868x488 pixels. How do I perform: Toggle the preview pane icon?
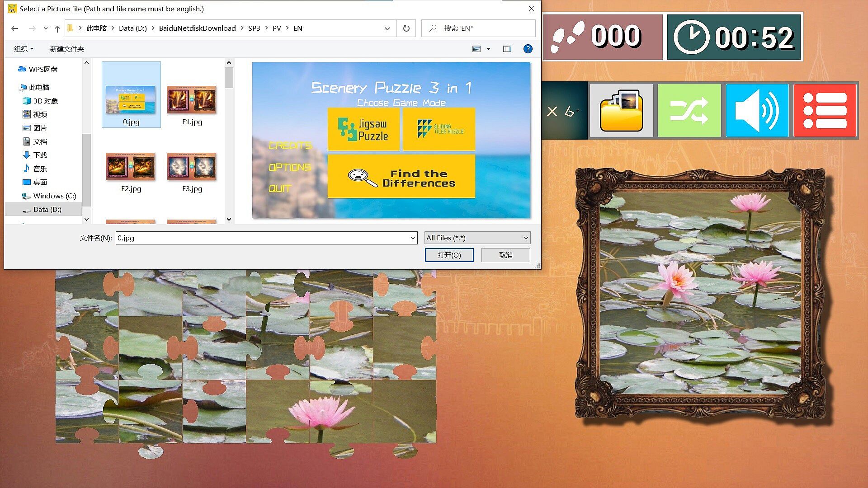pyautogui.click(x=507, y=49)
